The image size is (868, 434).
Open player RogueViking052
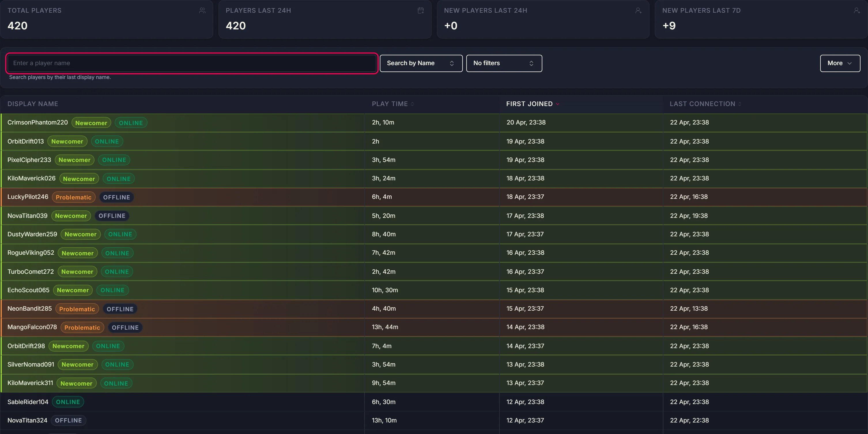[x=31, y=253]
